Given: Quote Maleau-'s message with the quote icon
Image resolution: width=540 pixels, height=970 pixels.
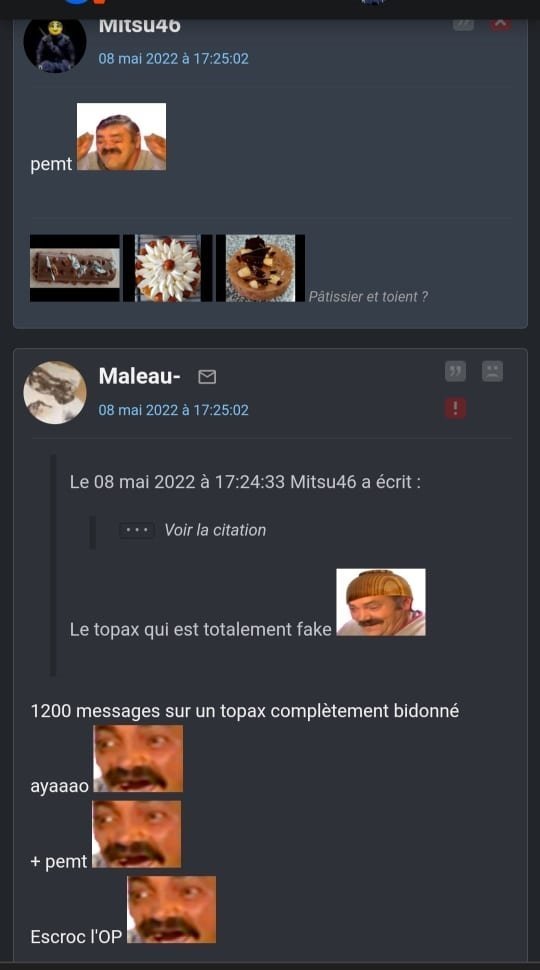Looking at the screenshot, I should (455, 371).
